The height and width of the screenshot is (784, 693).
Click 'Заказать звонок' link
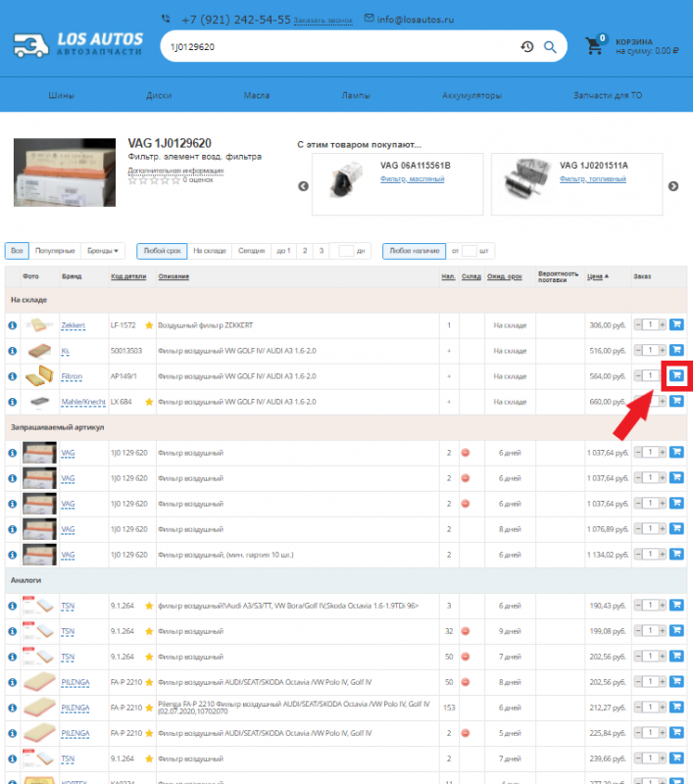tap(323, 21)
